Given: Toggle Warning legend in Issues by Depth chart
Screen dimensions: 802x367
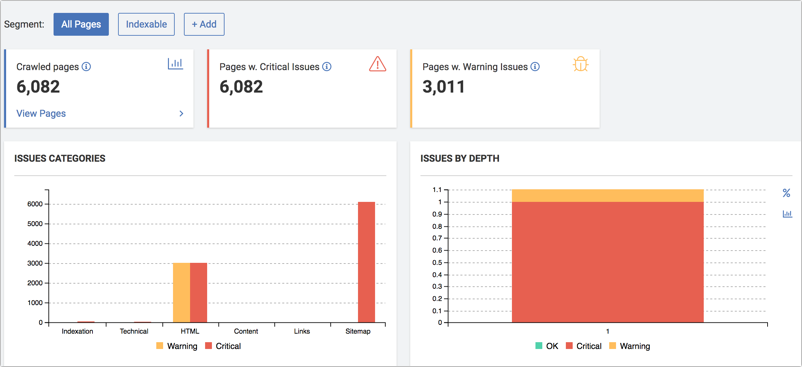Looking at the screenshot, I should click(x=629, y=346).
